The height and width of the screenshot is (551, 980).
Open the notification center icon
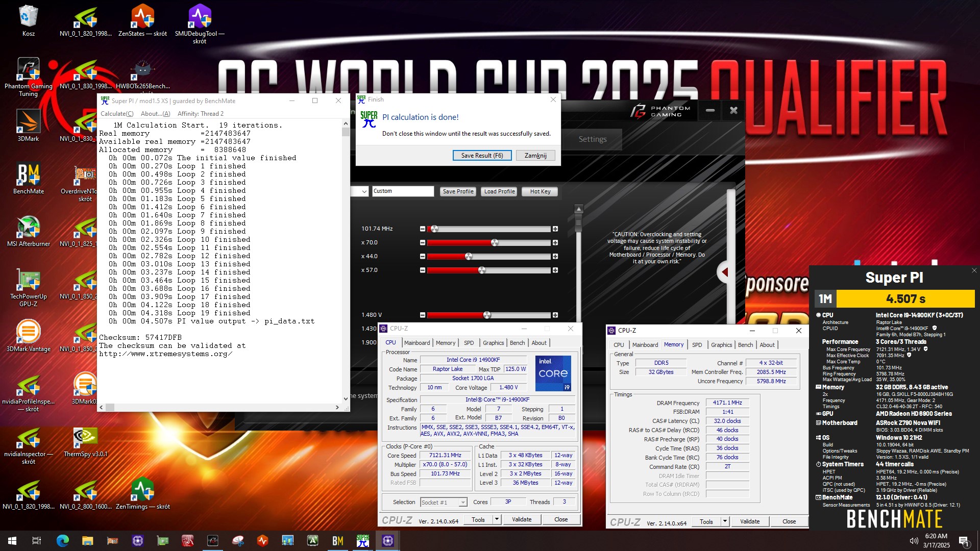(x=964, y=541)
